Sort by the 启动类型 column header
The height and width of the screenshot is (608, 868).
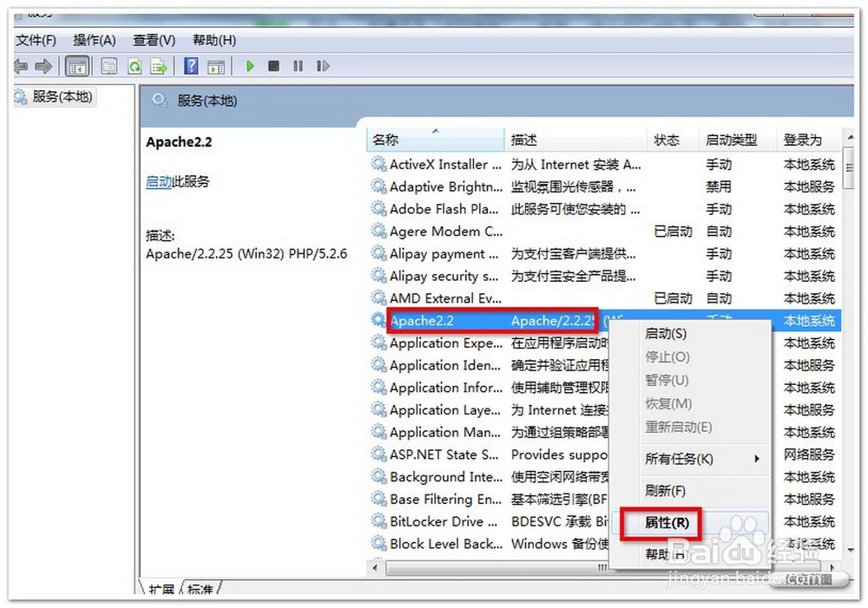pos(738,140)
